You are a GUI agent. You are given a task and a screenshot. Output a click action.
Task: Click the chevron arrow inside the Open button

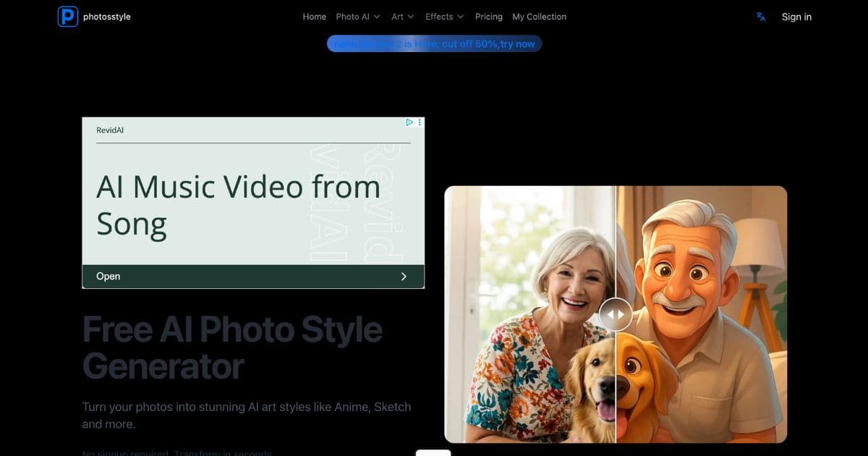pos(404,276)
